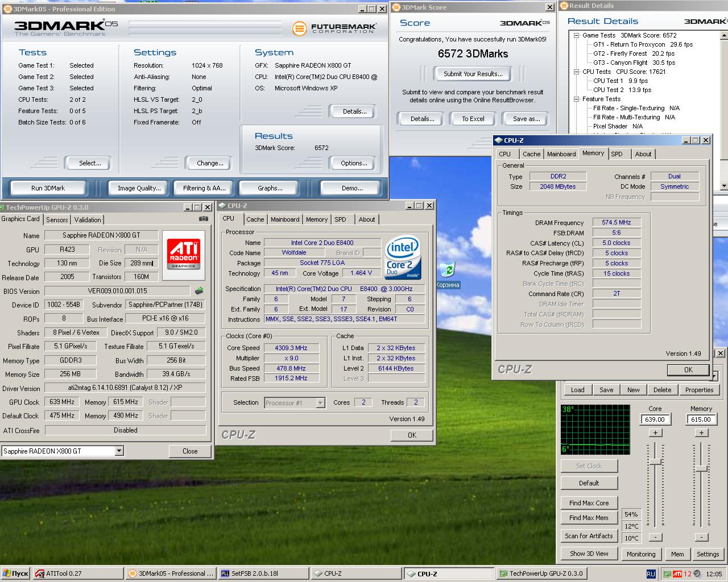Image resolution: width=728 pixels, height=582 pixels.
Task: Collapse the Feature Tests tree node
Action: click(576, 99)
